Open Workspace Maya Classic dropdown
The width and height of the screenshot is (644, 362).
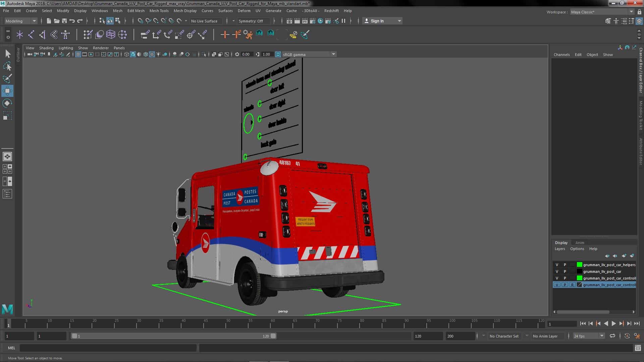pos(602,12)
